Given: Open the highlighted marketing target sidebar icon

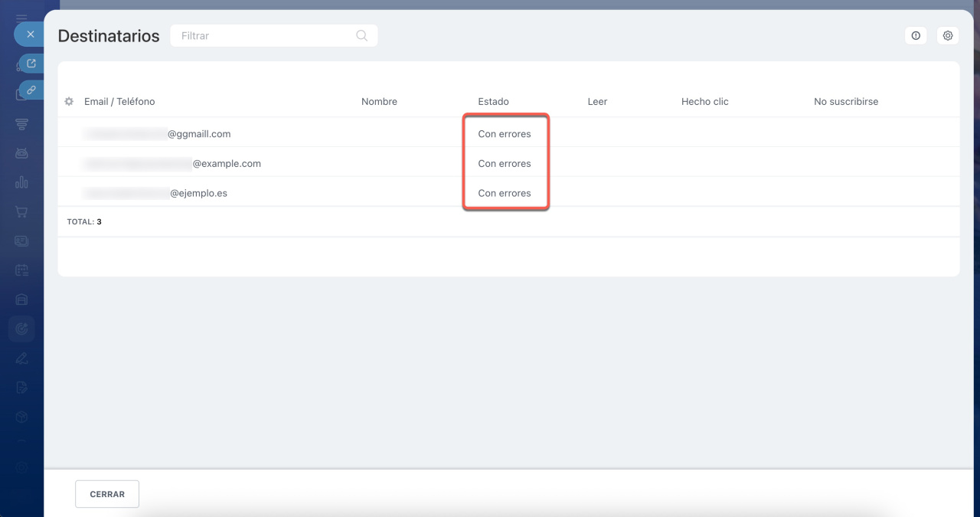Looking at the screenshot, I should [x=21, y=329].
